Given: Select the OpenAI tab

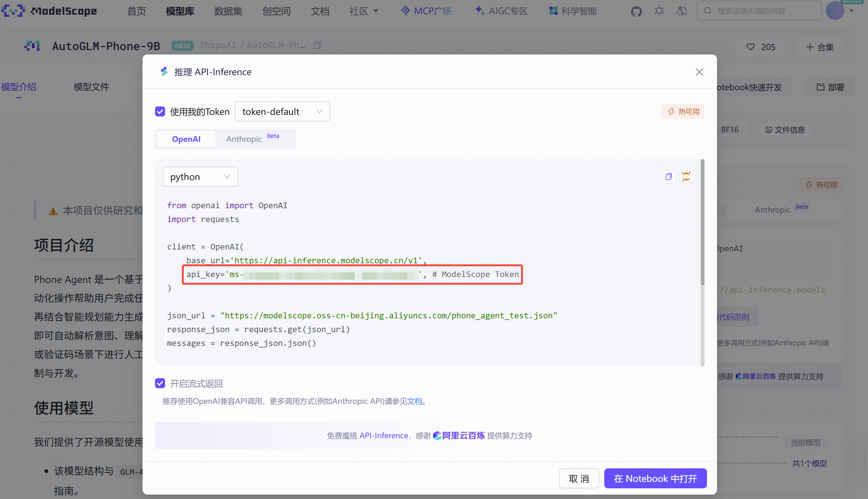Looking at the screenshot, I should coord(186,139).
